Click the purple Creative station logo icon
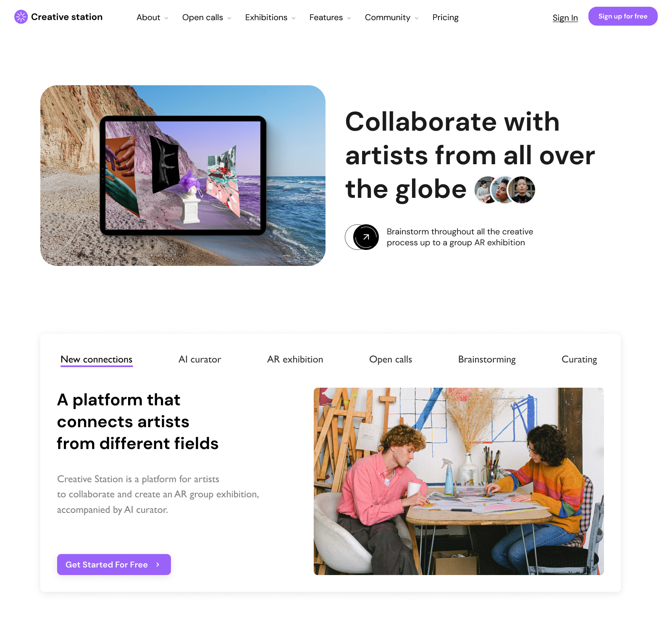The image size is (672, 633). 21,17
